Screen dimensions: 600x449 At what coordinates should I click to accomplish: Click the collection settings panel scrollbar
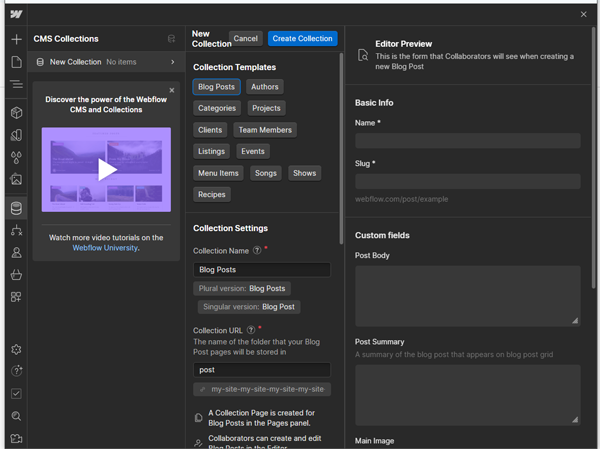[341, 149]
